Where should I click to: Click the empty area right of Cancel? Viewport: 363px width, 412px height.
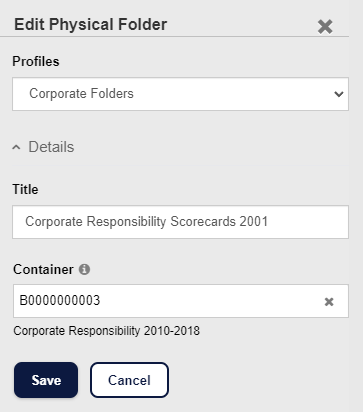[x=260, y=380]
